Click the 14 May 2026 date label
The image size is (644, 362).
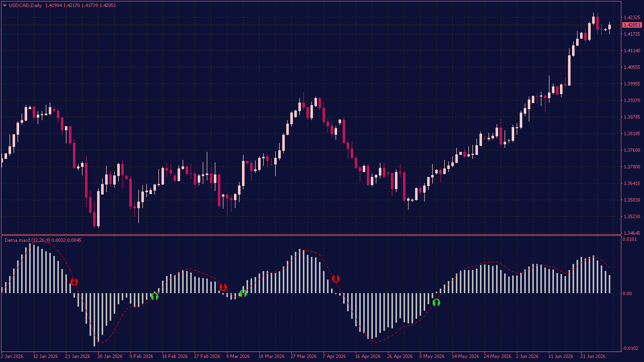coord(464,356)
